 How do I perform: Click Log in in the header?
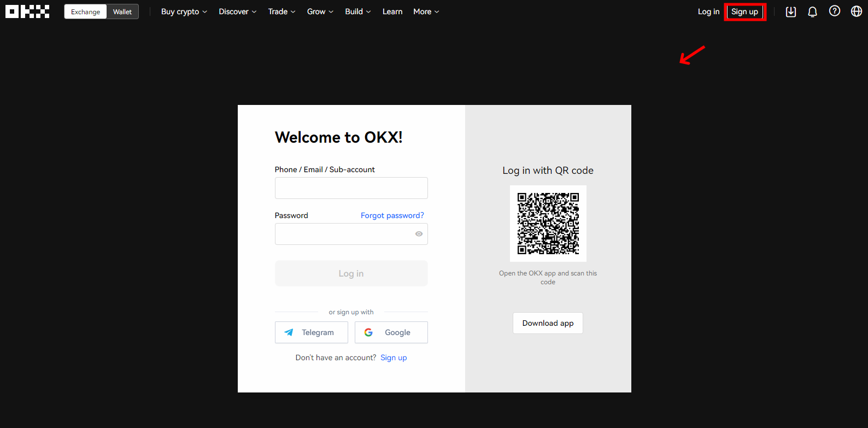point(708,11)
